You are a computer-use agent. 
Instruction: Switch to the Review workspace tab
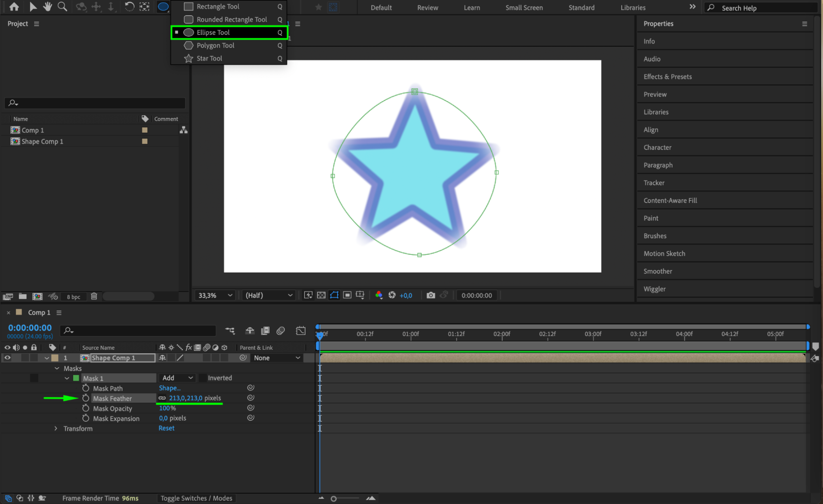coord(427,7)
